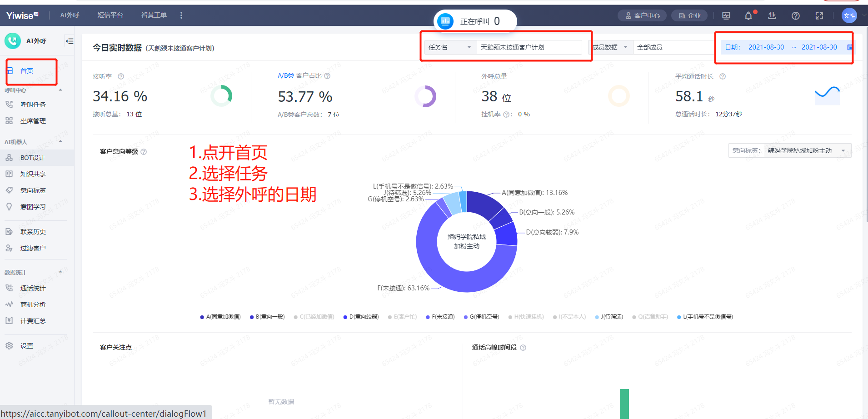Collapse the AI机器人 sidebar section

60,142
